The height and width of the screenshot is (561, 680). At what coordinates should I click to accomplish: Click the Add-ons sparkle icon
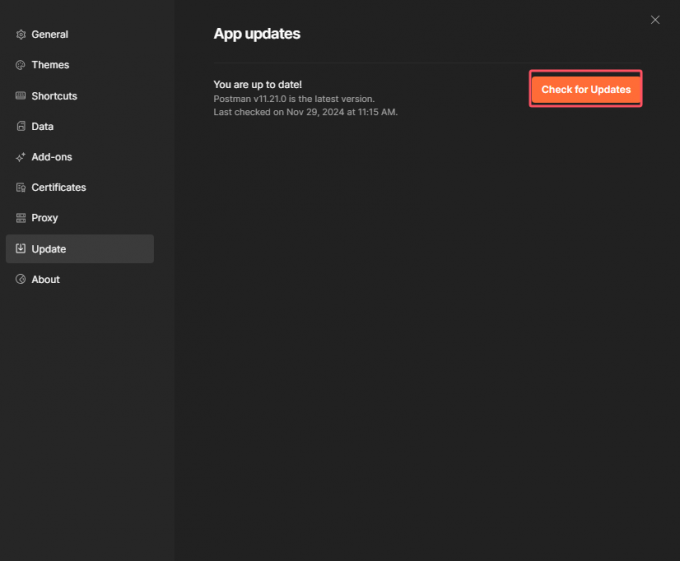pyautogui.click(x=20, y=157)
